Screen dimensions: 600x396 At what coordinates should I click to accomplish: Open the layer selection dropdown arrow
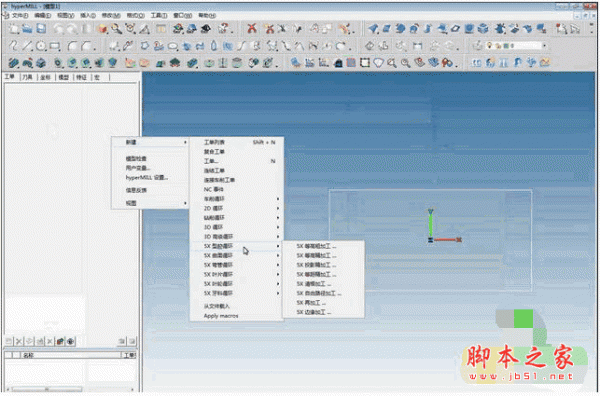click(544, 46)
